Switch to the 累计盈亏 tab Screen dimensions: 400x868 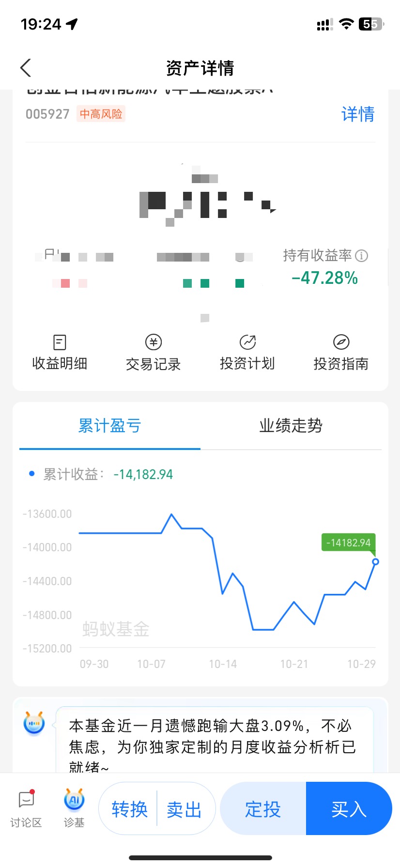110,426
